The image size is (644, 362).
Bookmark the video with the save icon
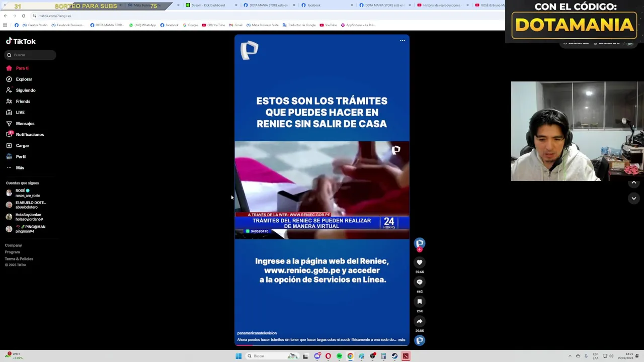pyautogui.click(x=420, y=302)
